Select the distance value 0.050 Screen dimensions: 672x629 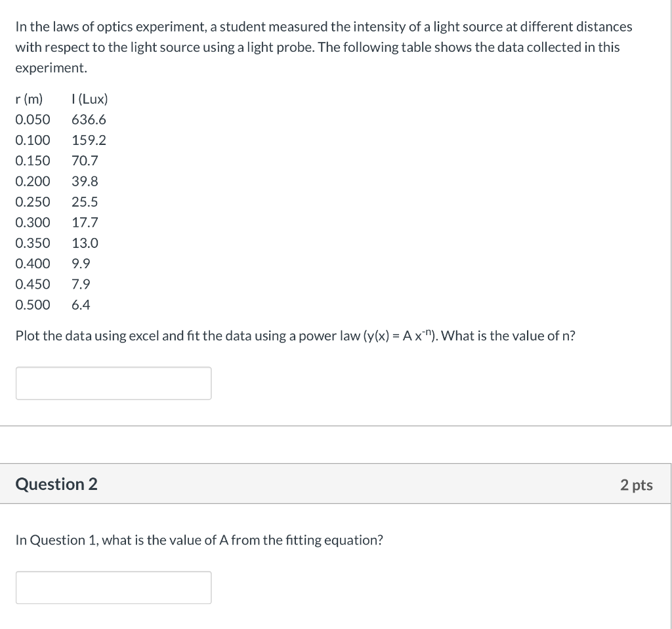[x=33, y=119]
